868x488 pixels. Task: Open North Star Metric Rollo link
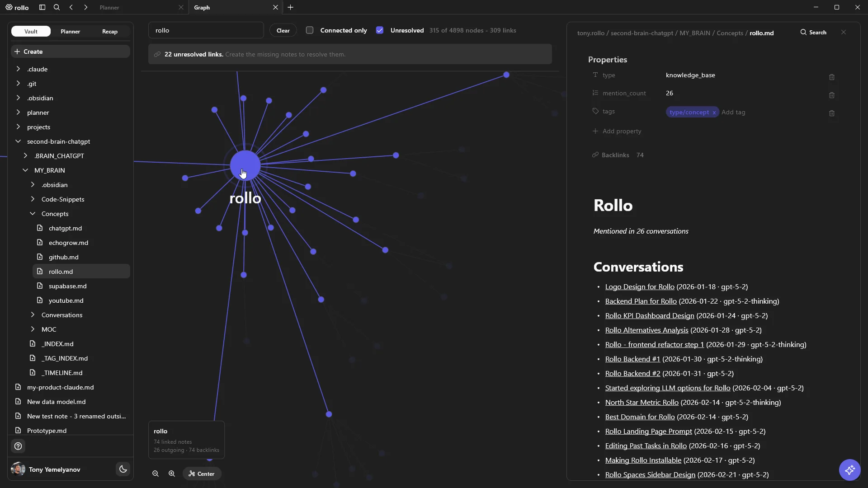click(x=642, y=402)
